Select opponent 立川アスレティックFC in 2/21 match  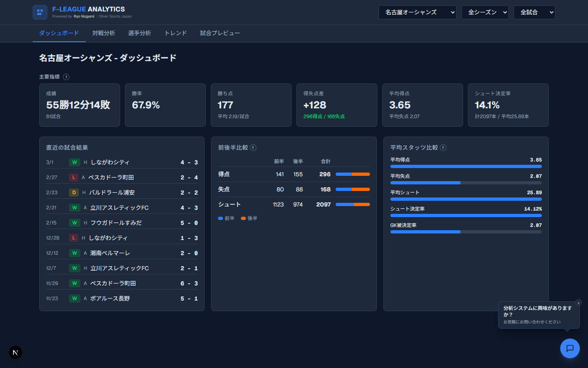pyautogui.click(x=119, y=208)
